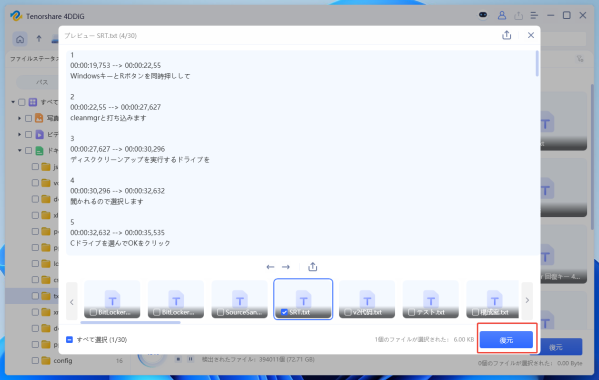Image resolution: width=599 pixels, height=380 pixels.
Task: Open the テスト.txt thumbnail
Action: coord(431,299)
